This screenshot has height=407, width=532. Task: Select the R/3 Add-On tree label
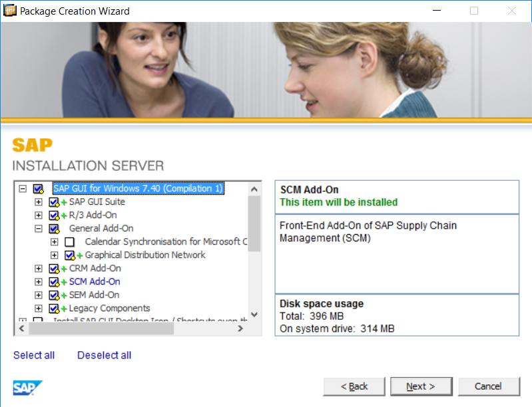(93, 215)
